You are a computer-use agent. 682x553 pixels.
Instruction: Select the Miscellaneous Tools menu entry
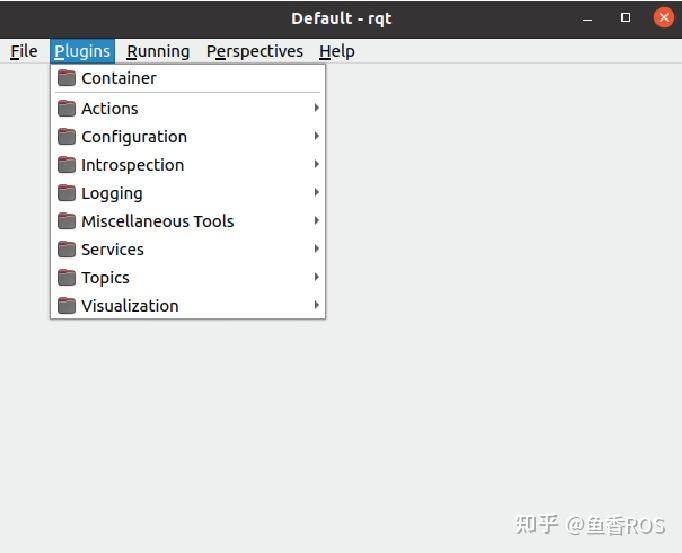click(157, 221)
